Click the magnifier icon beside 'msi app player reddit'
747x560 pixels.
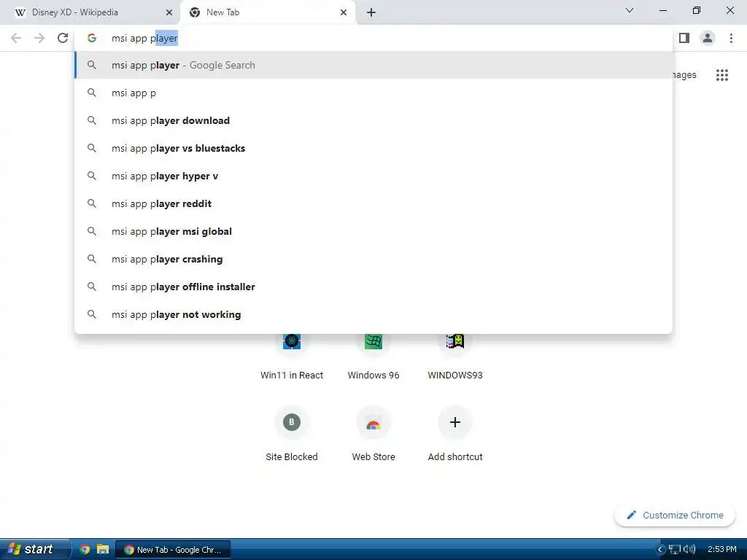92,204
